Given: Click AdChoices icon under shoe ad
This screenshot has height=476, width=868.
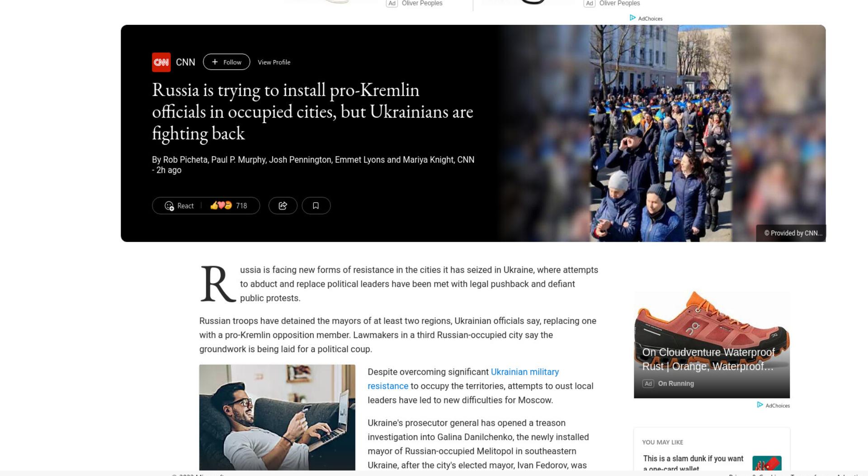Looking at the screenshot, I should coord(774,405).
